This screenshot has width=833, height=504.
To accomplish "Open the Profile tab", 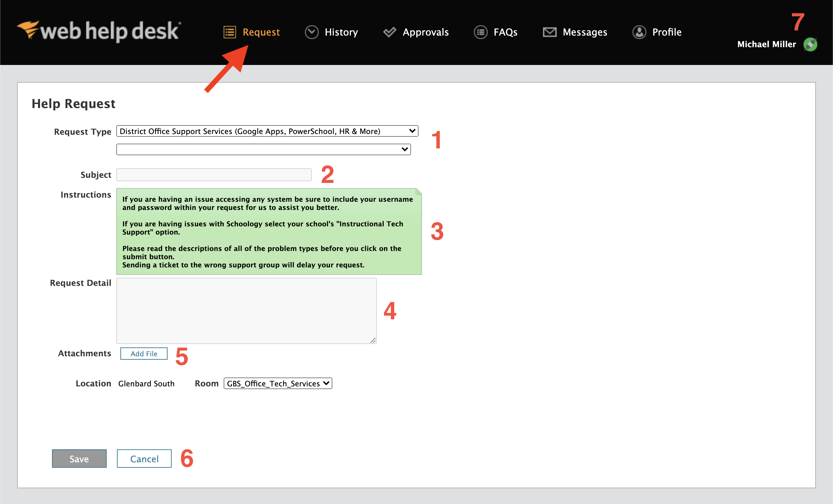I will click(x=657, y=32).
